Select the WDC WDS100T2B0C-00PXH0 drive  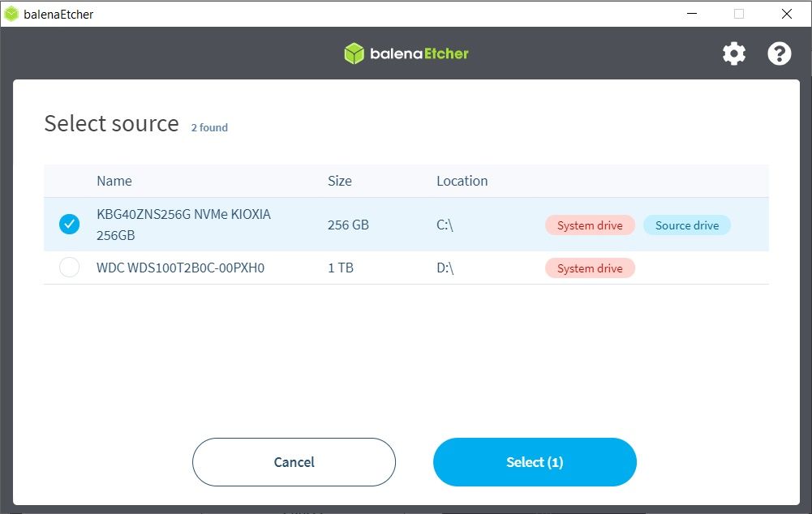pyautogui.click(x=69, y=268)
